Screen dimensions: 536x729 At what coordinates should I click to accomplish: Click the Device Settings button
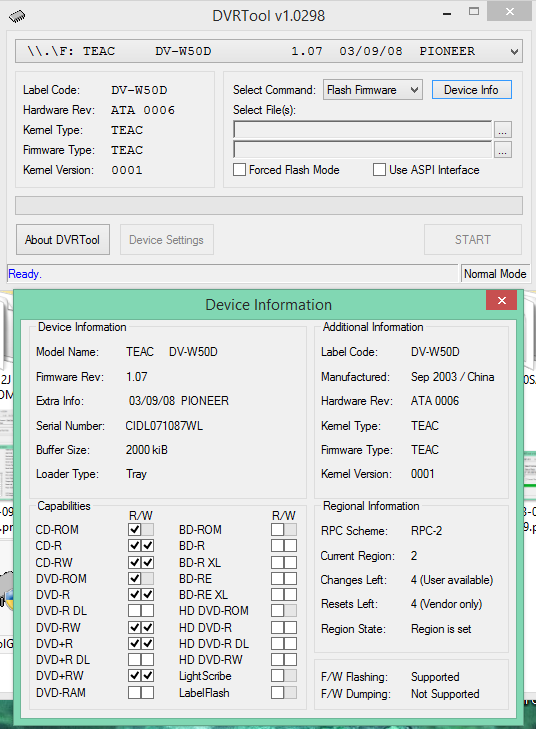166,240
